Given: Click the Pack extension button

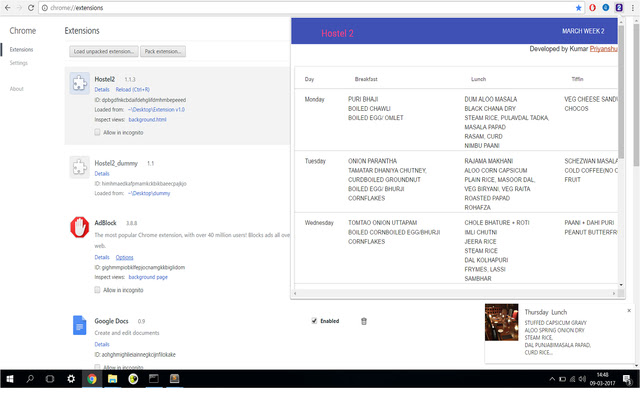Looking at the screenshot, I should [x=163, y=51].
